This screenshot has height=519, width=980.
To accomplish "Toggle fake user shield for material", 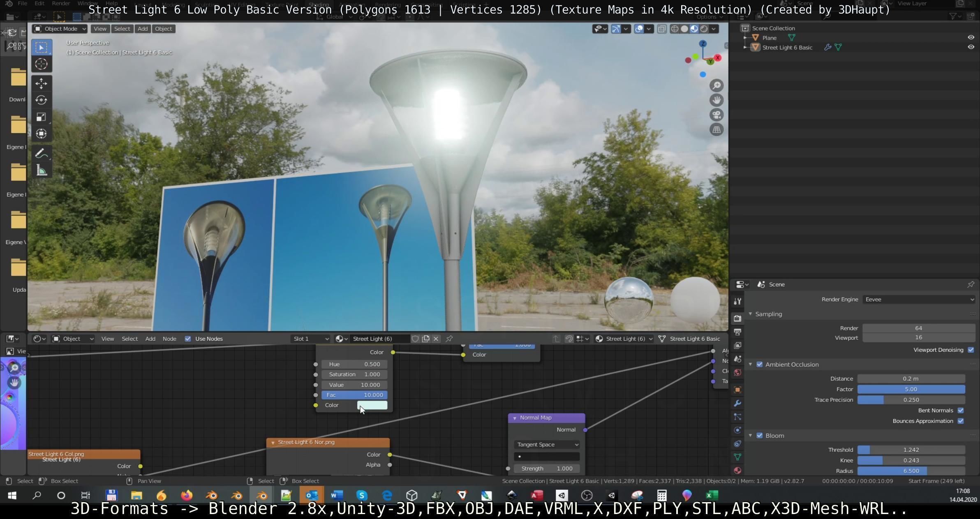I will pyautogui.click(x=415, y=339).
